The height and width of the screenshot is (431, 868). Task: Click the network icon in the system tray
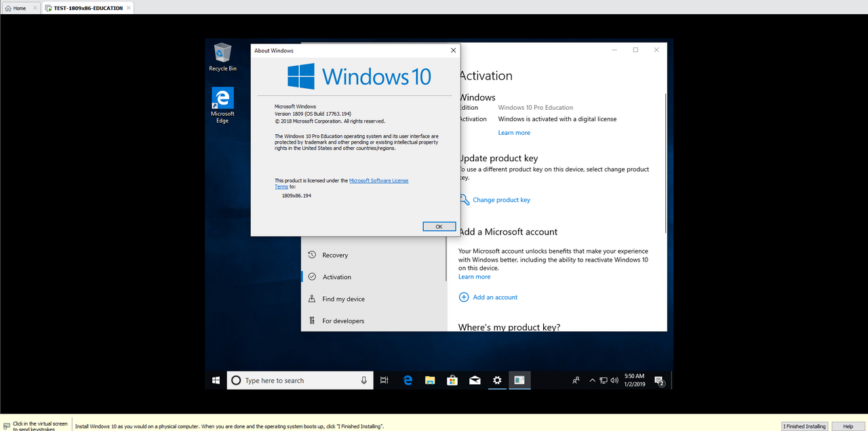coord(603,380)
